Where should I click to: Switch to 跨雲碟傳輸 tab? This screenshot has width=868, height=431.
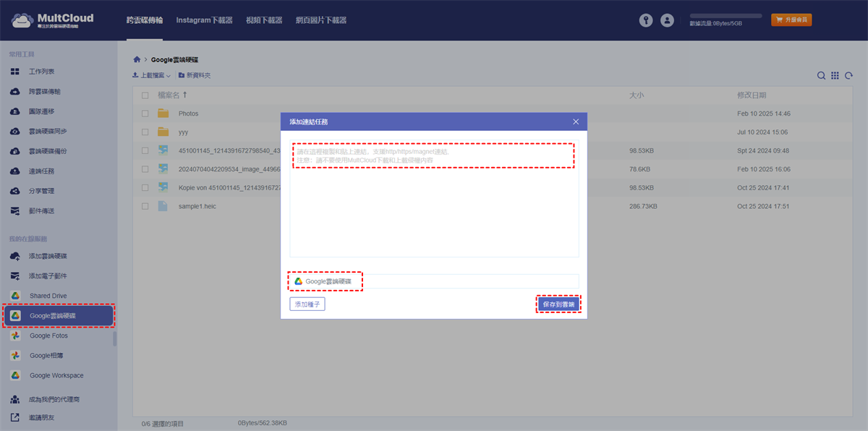pos(145,20)
